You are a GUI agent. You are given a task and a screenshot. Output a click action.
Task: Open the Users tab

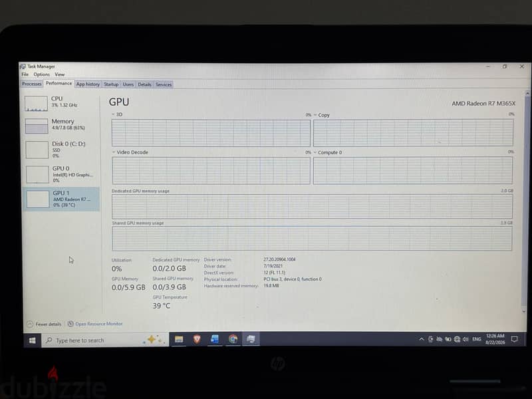point(128,84)
